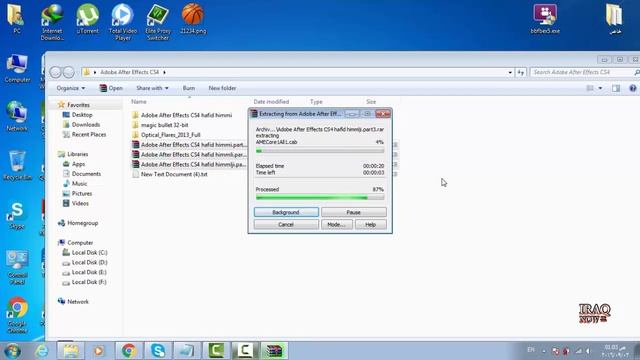
Task: Open Elite Proxy Switcher desktop icon
Action: click(158, 22)
